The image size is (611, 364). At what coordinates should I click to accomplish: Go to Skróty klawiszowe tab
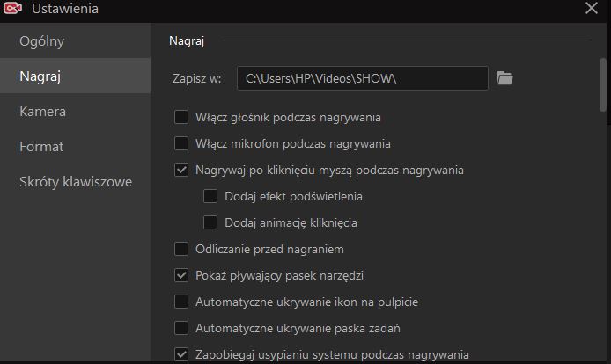(75, 181)
